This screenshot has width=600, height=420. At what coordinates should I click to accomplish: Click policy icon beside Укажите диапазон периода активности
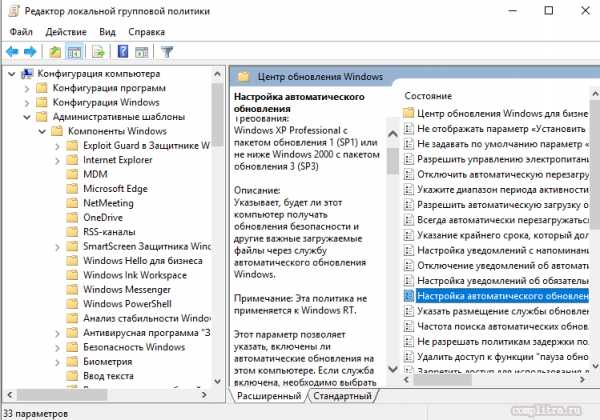(x=409, y=189)
